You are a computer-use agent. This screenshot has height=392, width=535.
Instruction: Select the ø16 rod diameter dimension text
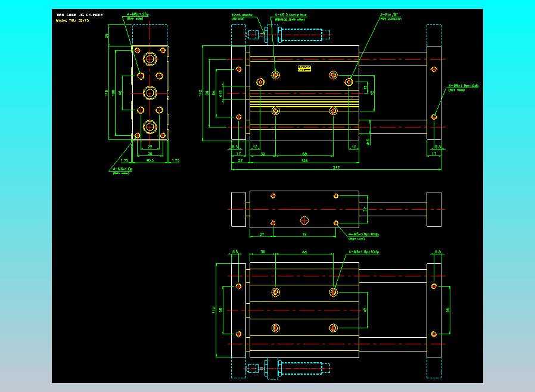[x=368, y=142]
